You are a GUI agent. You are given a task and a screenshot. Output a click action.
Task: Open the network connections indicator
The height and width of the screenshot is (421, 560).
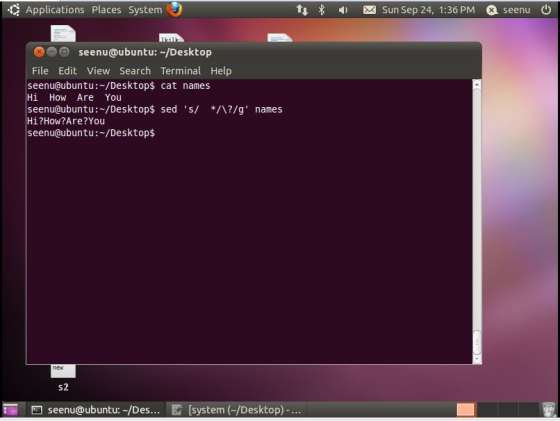(302, 10)
